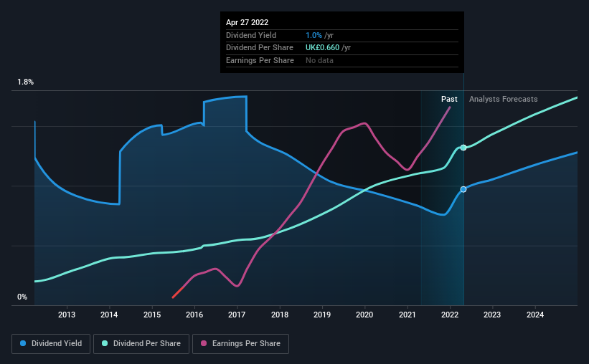
Task: Click the pink Earnings Per Share legend dot
Action: (x=204, y=343)
